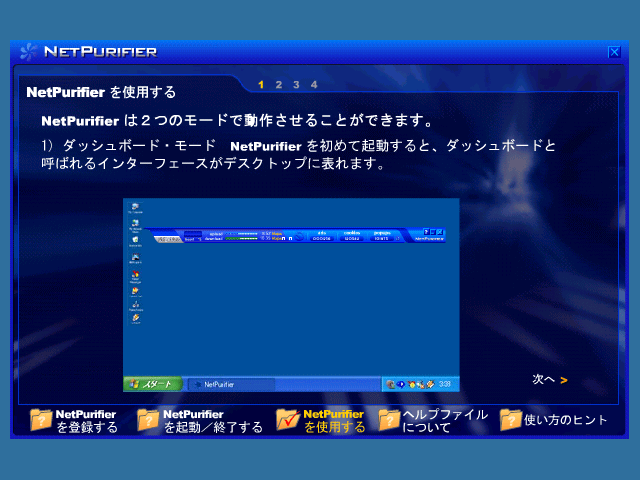Go to tutorial page 3
This screenshot has height=480, width=640.
296,85
